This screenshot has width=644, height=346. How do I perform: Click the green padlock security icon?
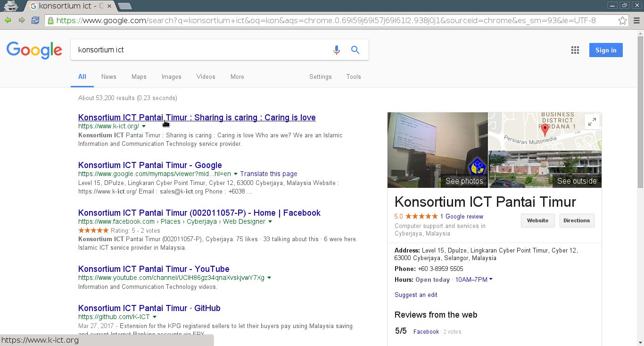coord(50,20)
